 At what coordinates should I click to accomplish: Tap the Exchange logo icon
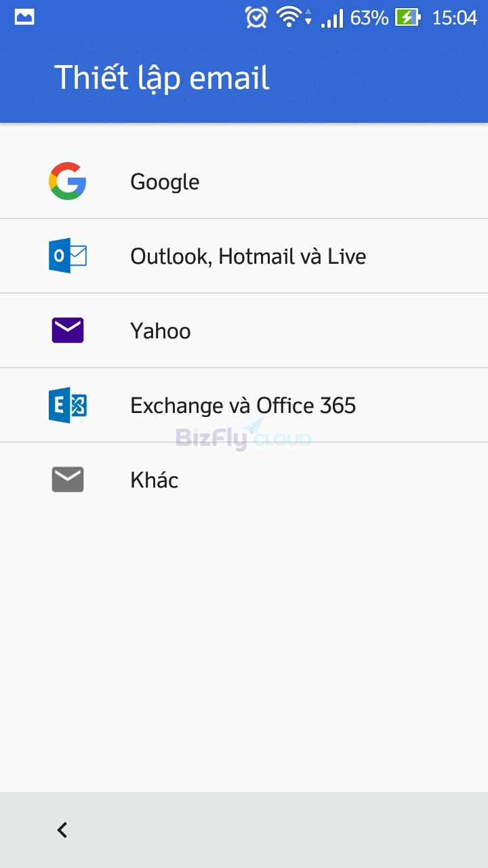(68, 405)
